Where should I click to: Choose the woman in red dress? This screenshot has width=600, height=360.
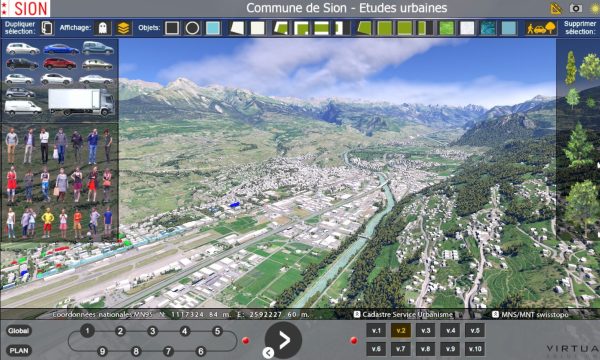(x=12, y=184)
